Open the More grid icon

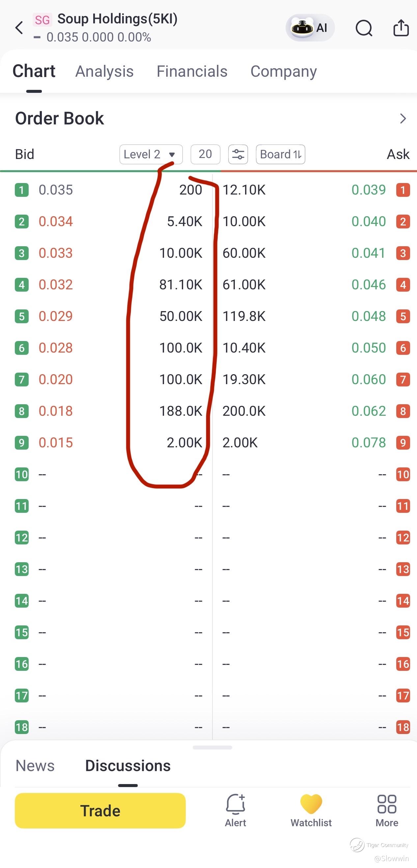(x=387, y=804)
